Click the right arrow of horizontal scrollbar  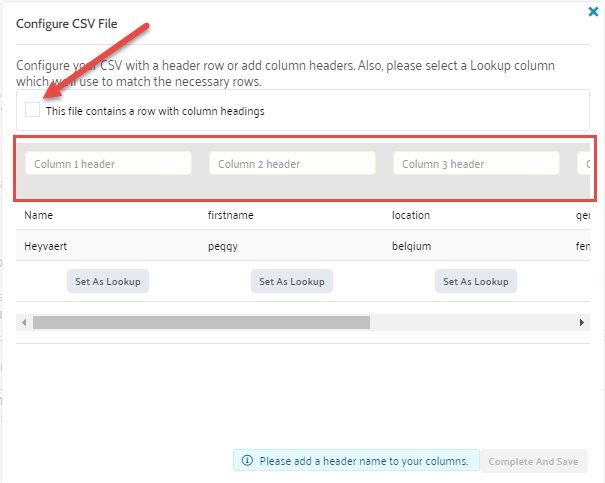[x=582, y=323]
